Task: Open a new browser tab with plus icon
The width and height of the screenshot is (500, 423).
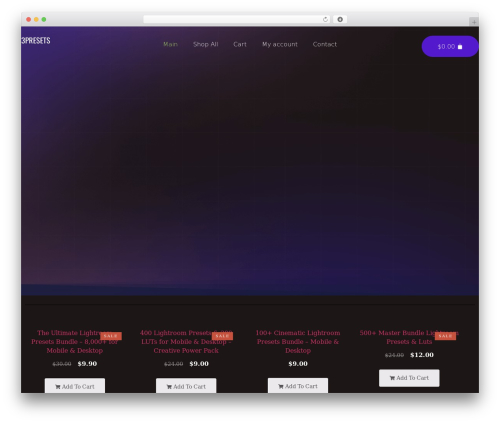Action: 474,22
